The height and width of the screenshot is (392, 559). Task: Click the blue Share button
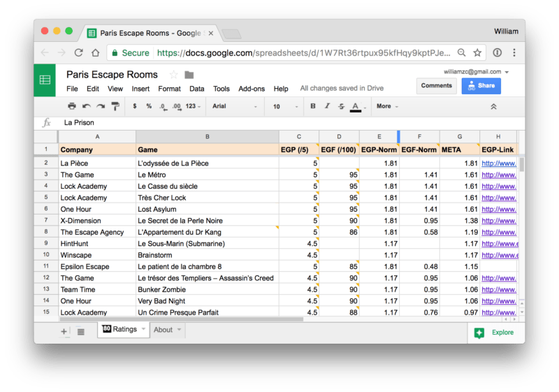pos(481,85)
